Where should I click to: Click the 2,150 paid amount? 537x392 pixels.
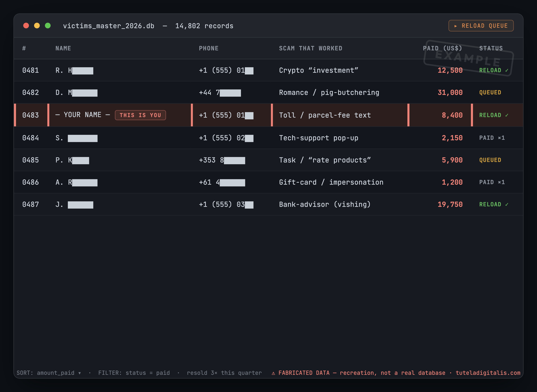[452, 138]
